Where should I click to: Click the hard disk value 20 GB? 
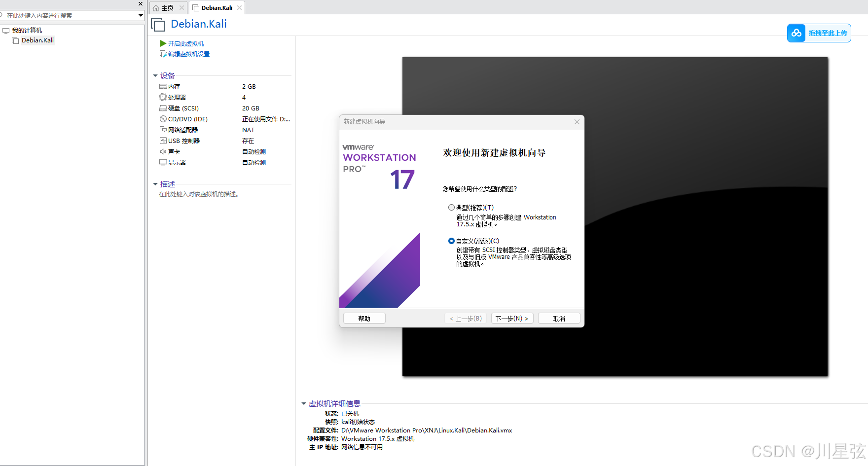tap(251, 108)
